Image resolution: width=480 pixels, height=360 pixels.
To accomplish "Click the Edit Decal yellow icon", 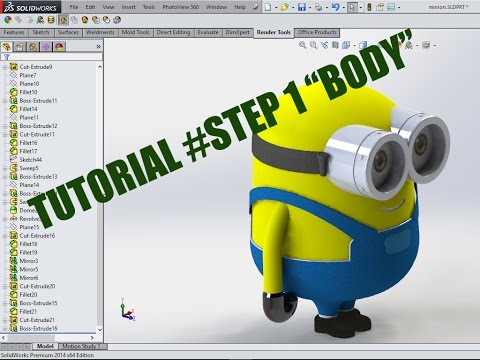I will [x=51, y=20].
